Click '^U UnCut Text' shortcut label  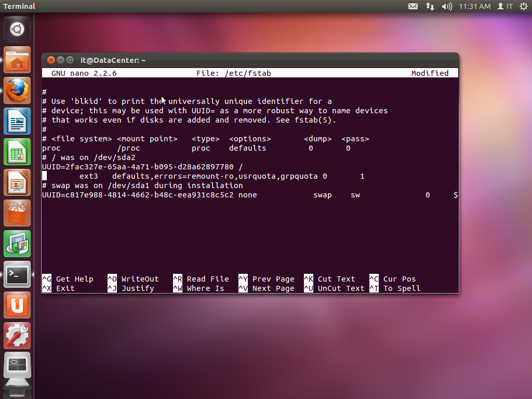click(335, 288)
